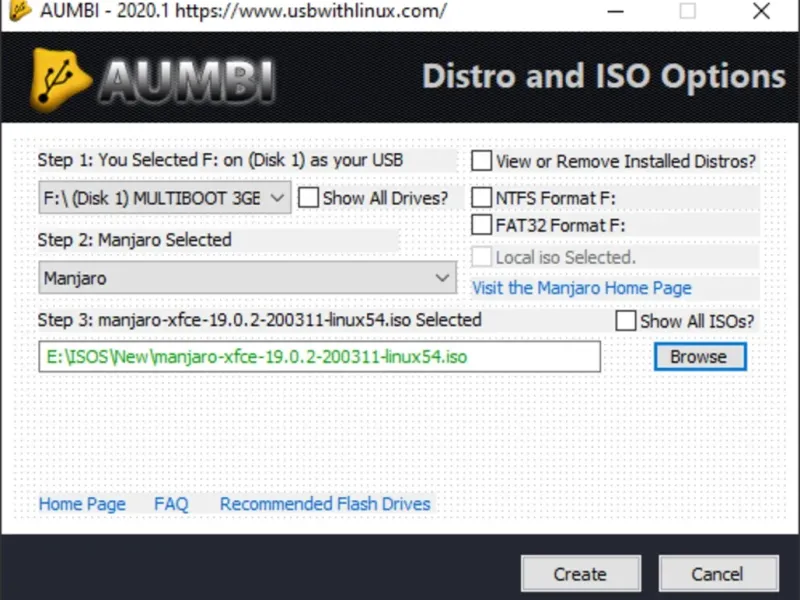This screenshot has width=800, height=600.
Task: Open Recommended Flash Drives link
Action: pyautogui.click(x=325, y=504)
